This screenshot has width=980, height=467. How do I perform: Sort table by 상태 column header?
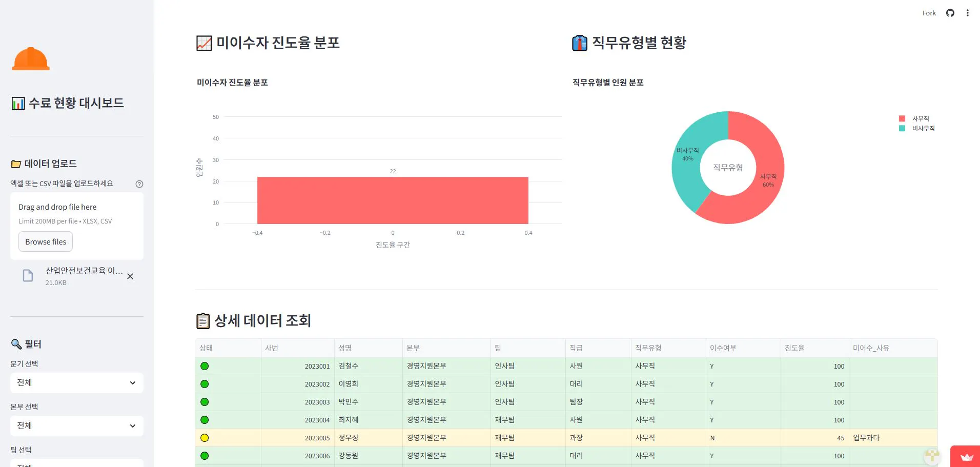pos(228,348)
